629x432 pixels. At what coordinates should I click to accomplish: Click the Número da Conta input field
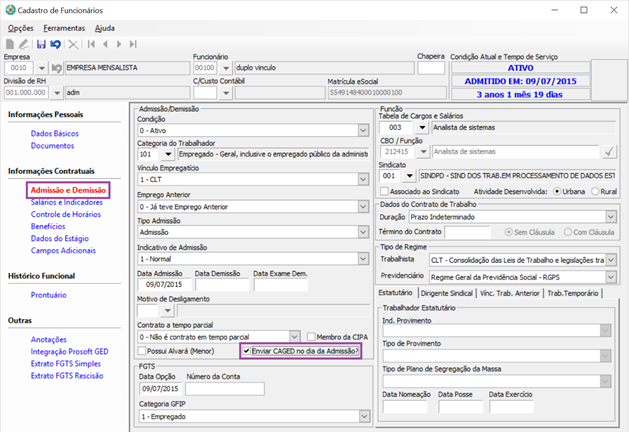tap(224, 389)
